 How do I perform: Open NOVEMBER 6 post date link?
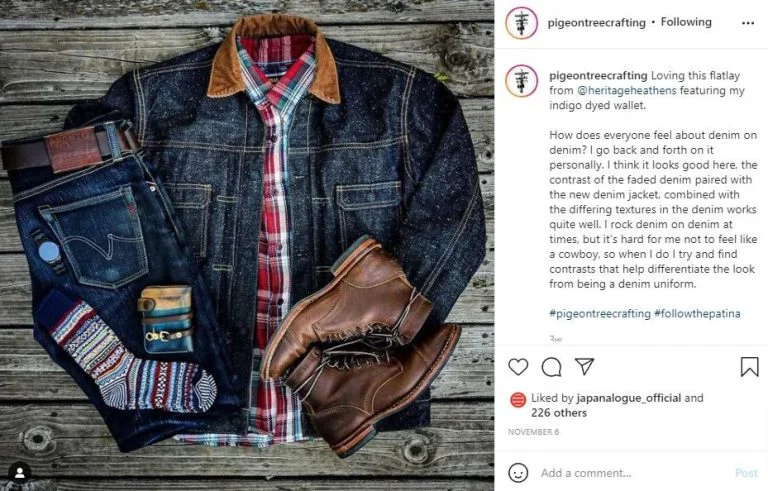coord(533,432)
